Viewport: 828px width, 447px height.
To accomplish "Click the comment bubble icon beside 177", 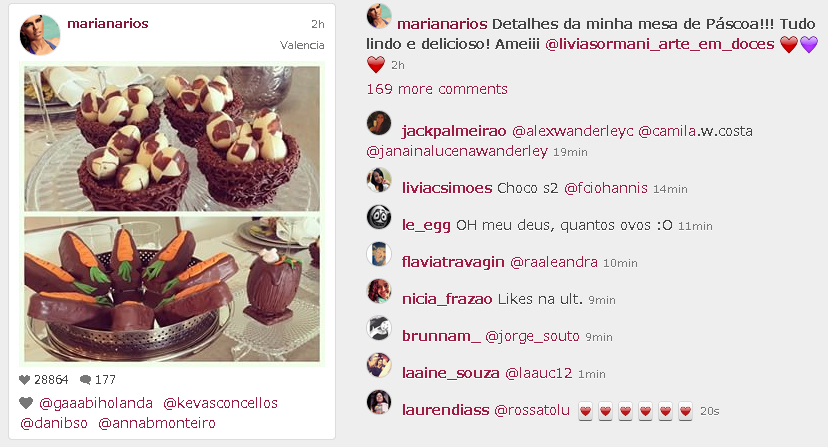I will pyautogui.click(x=85, y=379).
